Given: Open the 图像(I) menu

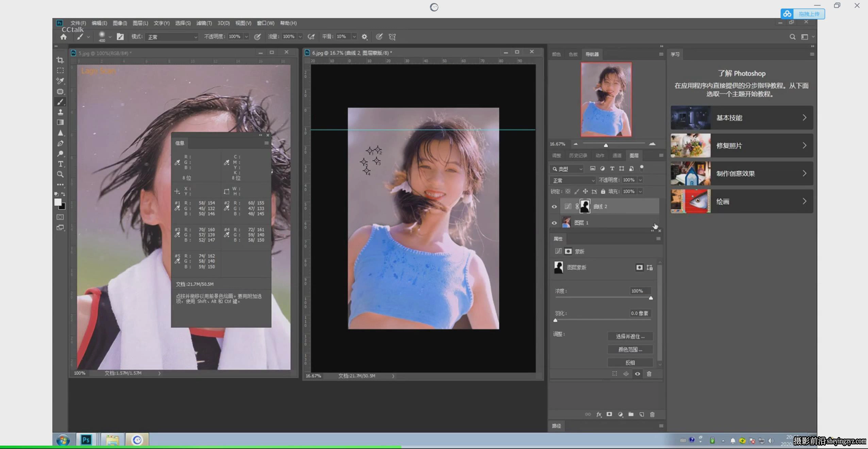Looking at the screenshot, I should coord(120,23).
